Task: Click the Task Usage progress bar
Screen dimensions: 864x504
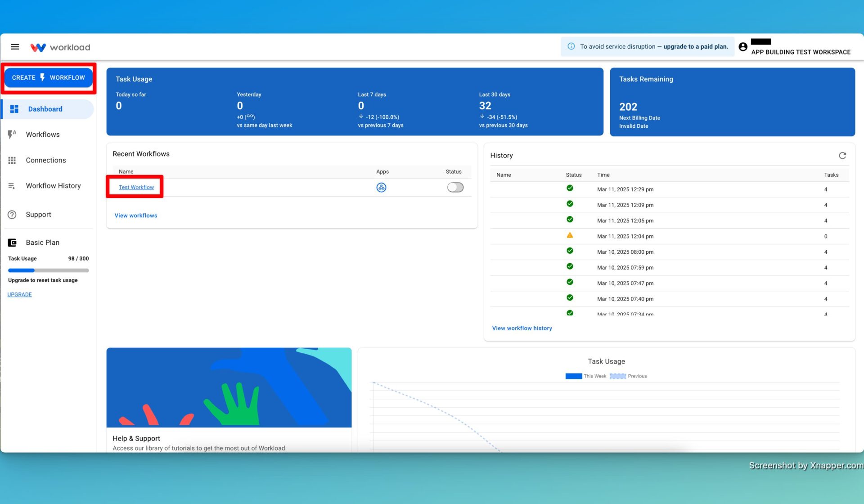Action: [48, 270]
